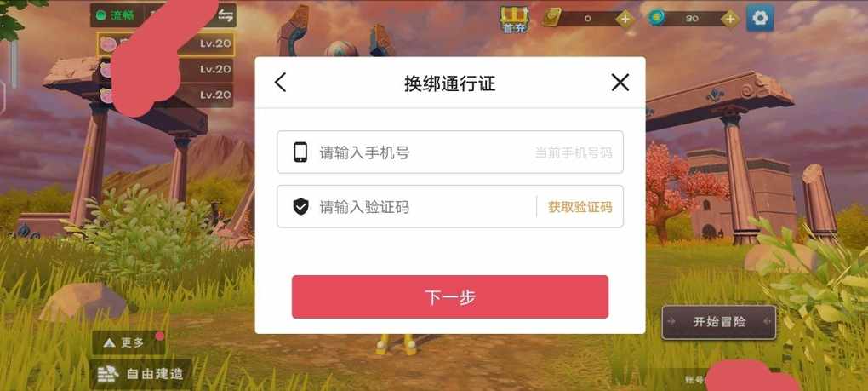The image size is (868, 391).
Task: Select the first Lv.20 character slot
Action: point(166,43)
